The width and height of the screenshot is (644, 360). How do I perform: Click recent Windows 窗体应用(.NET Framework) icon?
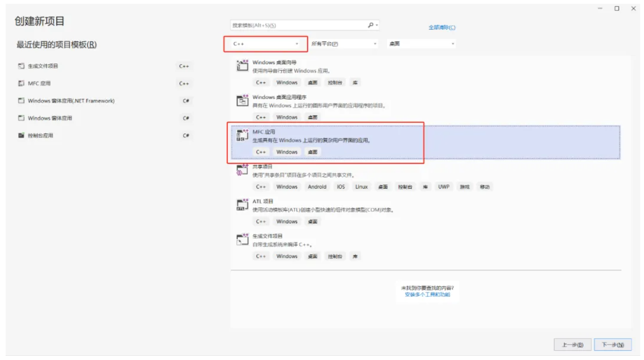[21, 101]
